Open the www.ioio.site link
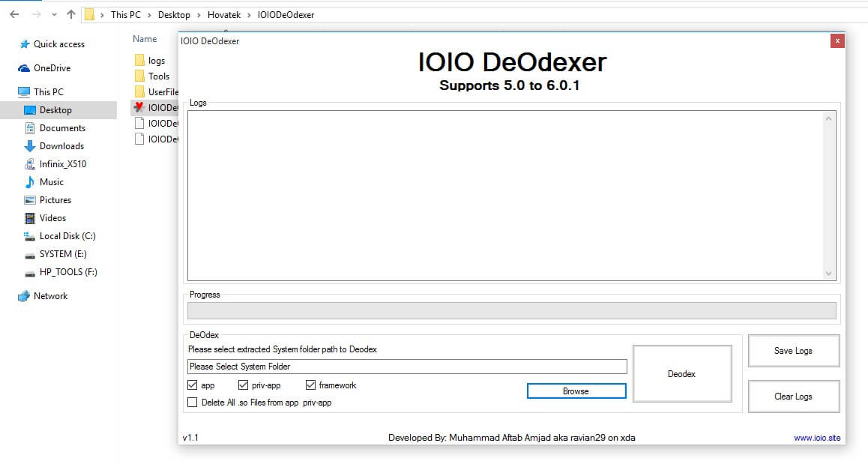 816,438
